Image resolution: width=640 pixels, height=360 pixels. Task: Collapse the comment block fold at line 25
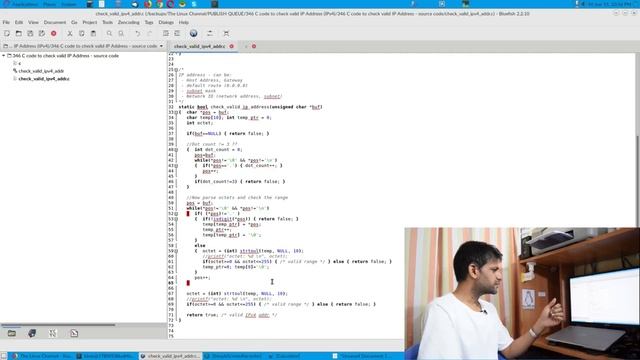(x=176, y=70)
